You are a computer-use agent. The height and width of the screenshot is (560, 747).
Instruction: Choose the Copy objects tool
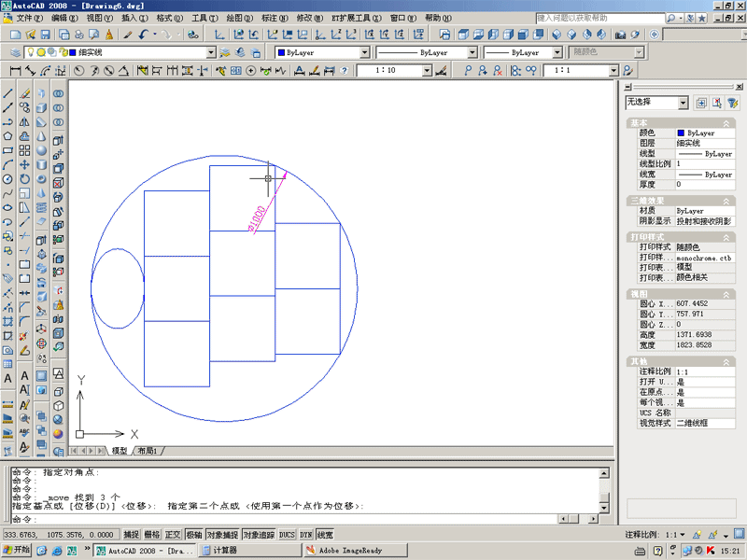coord(25,107)
